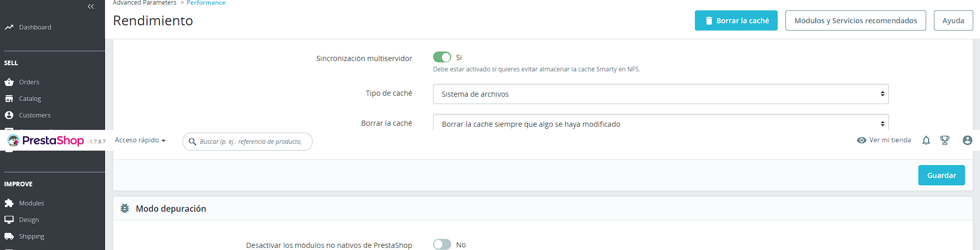Open Catalog in sidebar menu

[29, 98]
